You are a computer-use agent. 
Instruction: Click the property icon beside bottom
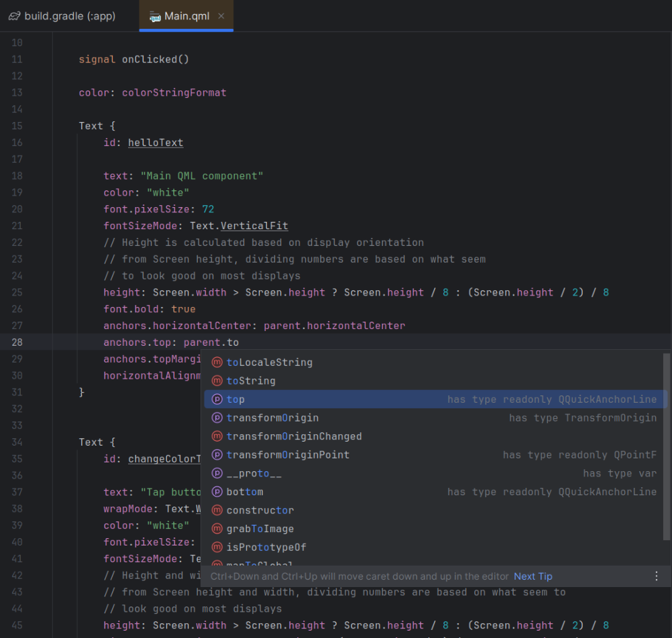coord(217,492)
